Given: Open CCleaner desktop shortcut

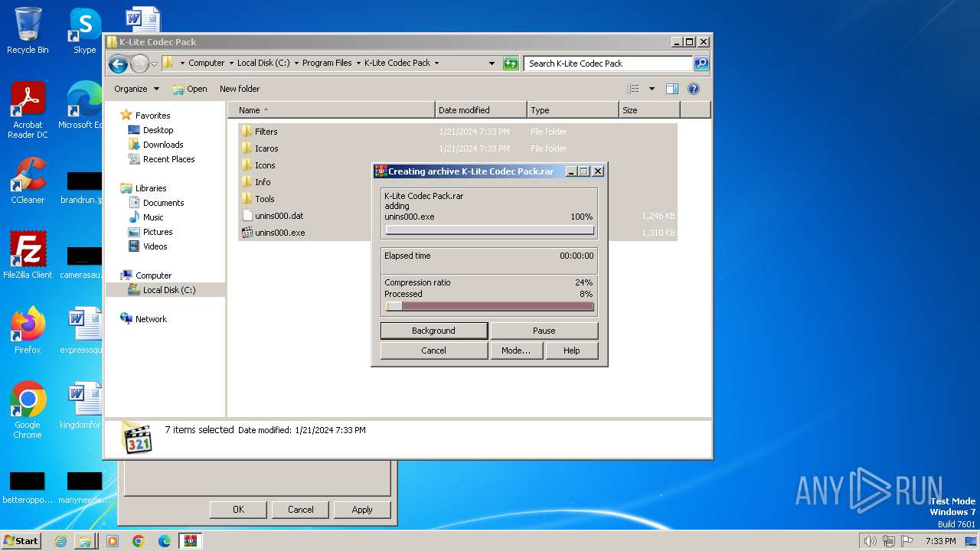Looking at the screenshot, I should (28, 181).
